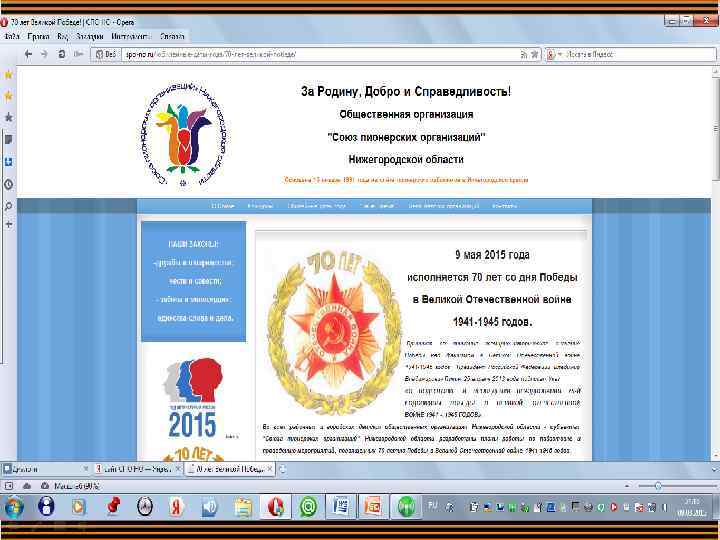
Task: Open the third site navigation menu item
Action: click(x=317, y=206)
